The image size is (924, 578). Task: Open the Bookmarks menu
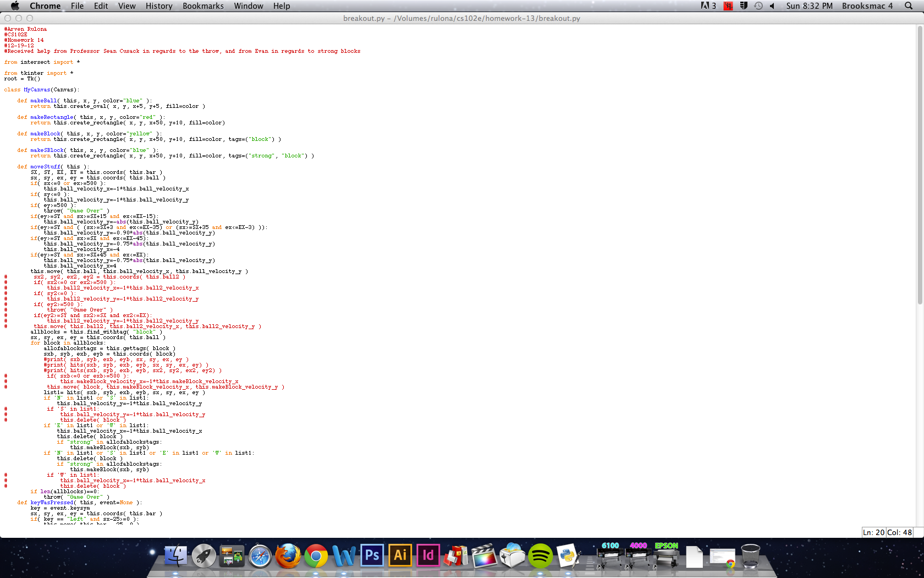(x=203, y=6)
